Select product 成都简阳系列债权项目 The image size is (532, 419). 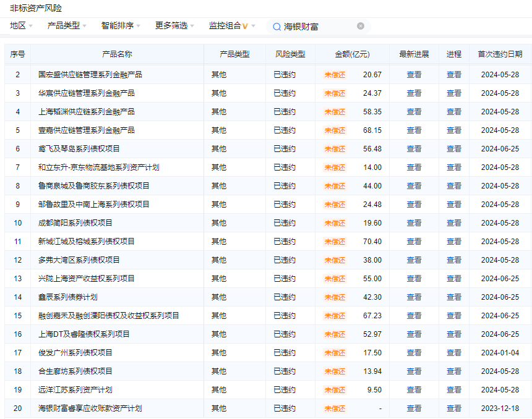coord(75,223)
